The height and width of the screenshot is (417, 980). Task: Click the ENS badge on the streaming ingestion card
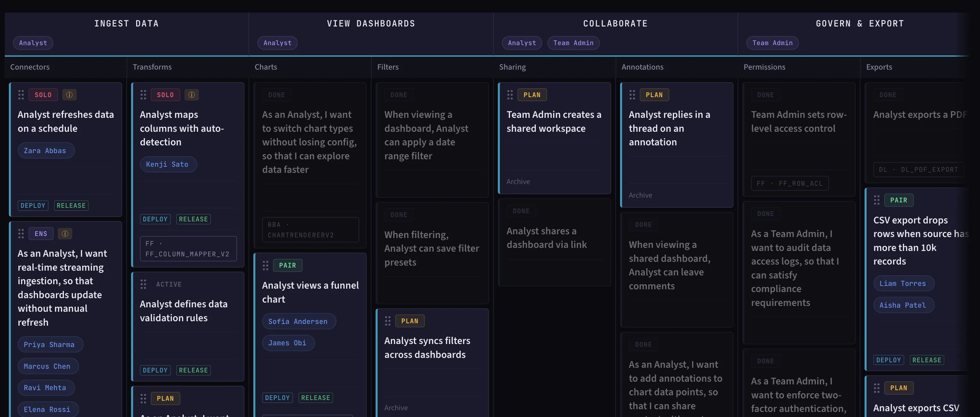pyautogui.click(x=41, y=234)
